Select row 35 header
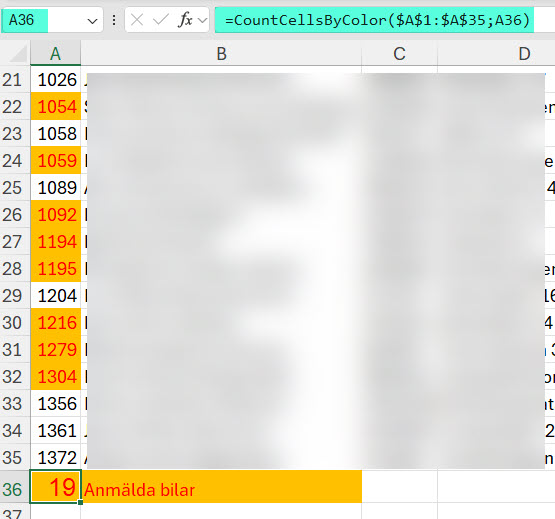The height and width of the screenshot is (519, 555). (x=15, y=457)
